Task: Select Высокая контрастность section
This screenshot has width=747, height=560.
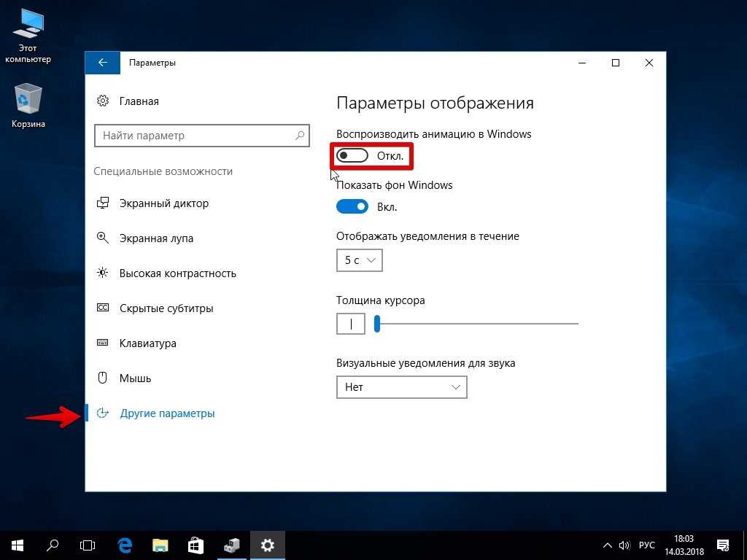Action: [x=178, y=273]
